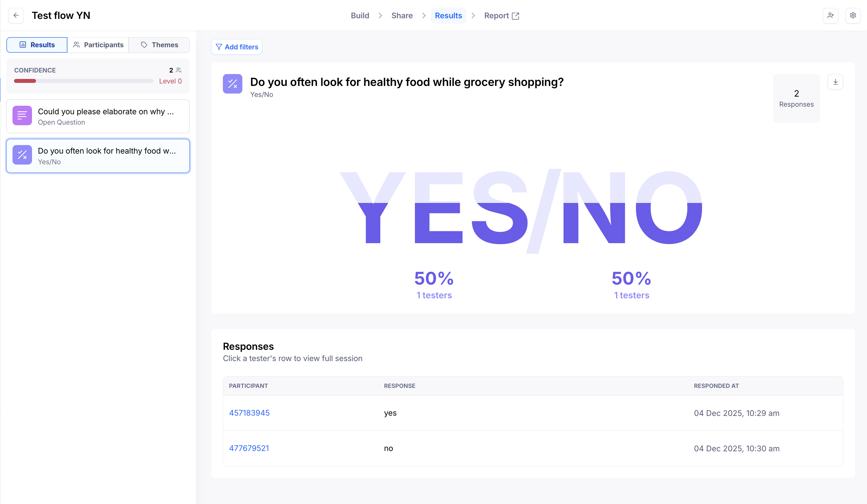867x504 pixels.
Task: Go to the Build step
Action: 360,16
